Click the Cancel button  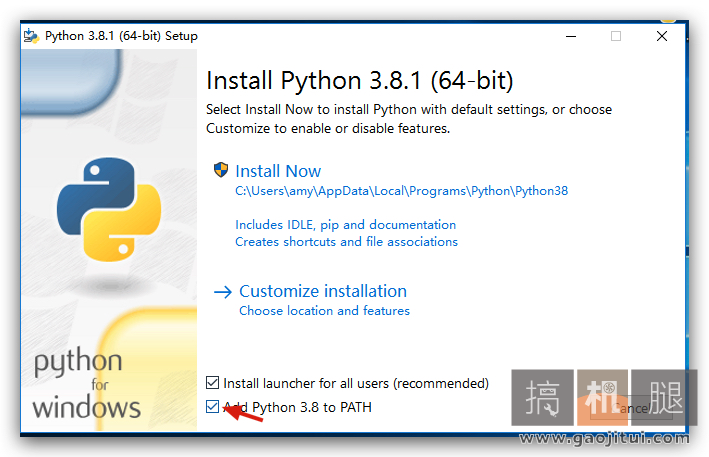point(632,409)
